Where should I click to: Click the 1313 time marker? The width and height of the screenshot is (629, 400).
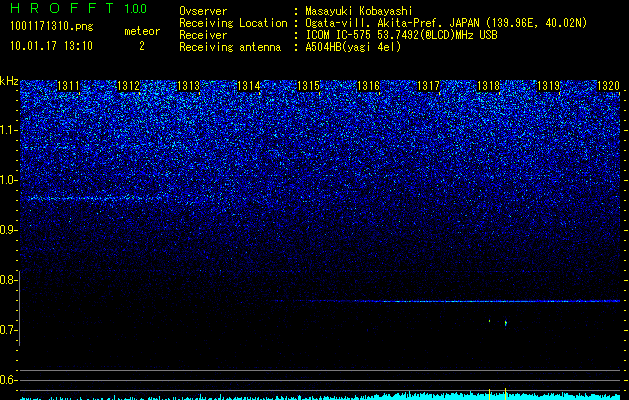pyautogui.click(x=188, y=86)
